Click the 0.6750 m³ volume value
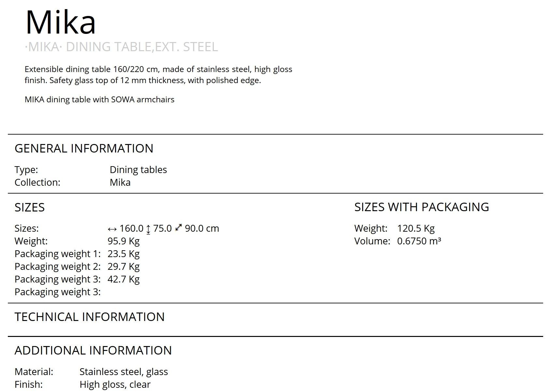 tap(419, 241)
